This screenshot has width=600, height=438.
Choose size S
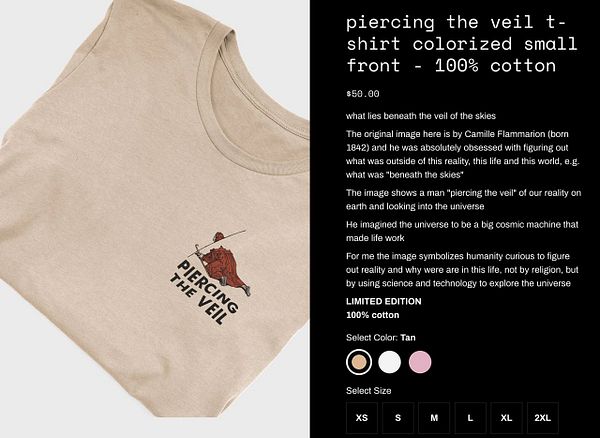pyautogui.click(x=398, y=418)
